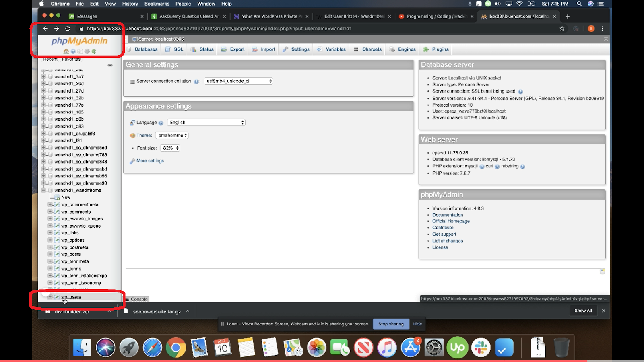Open the List of changes link

447,241
